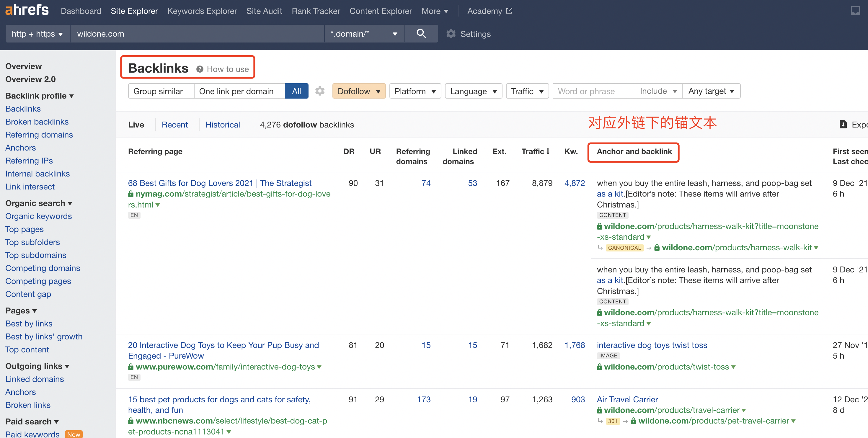The image size is (868, 438).
Task: Click the interactive dog toys twist toss anchor
Action: pyautogui.click(x=652, y=345)
